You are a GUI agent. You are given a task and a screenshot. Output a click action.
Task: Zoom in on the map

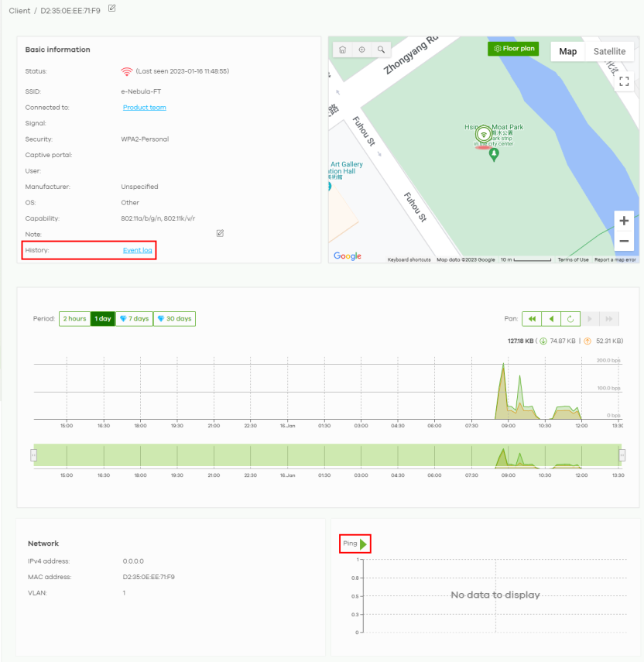tap(624, 221)
